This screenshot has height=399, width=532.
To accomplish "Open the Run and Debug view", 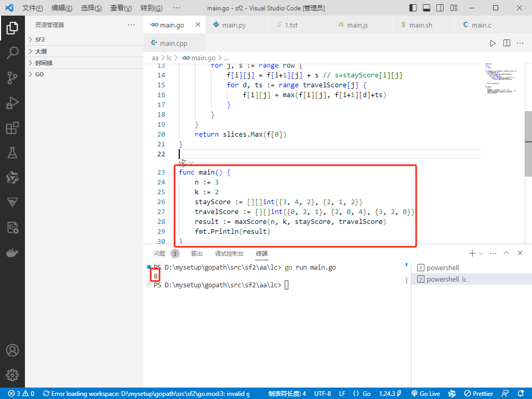I will coord(12,103).
